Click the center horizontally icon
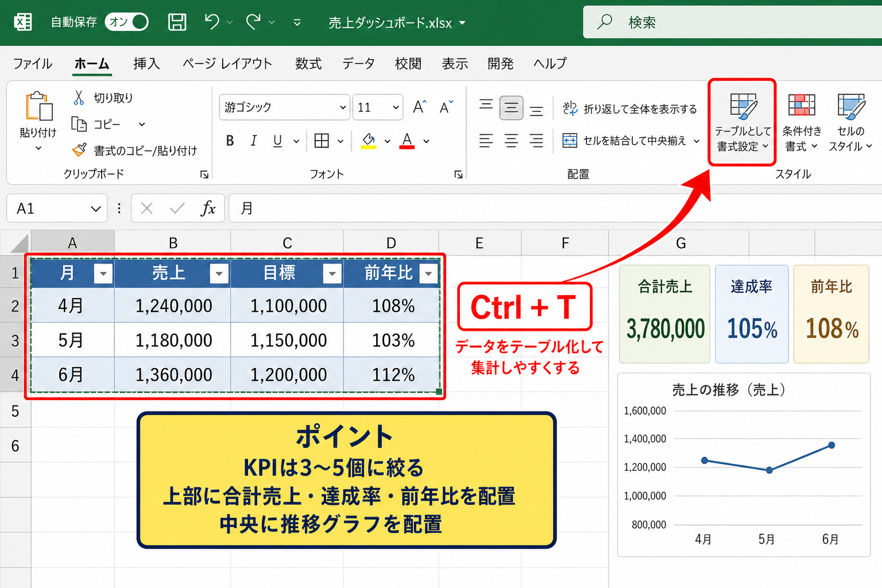882x588 pixels. tap(511, 141)
